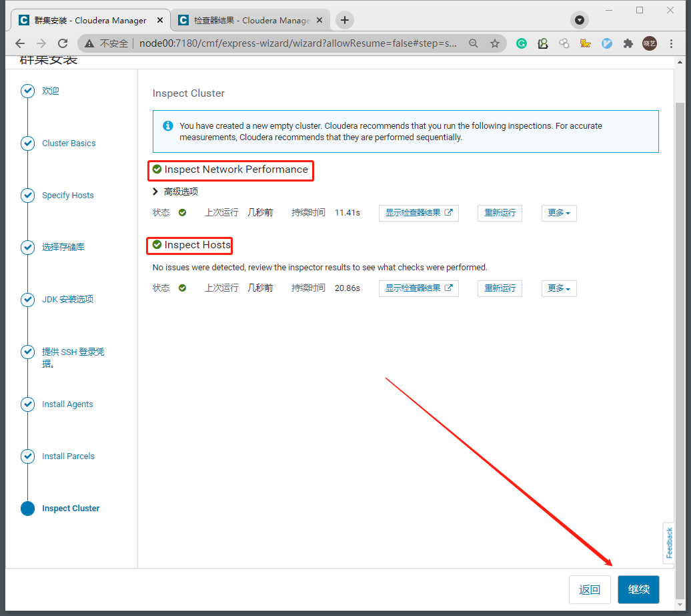Click the 11.41s duration value

pyautogui.click(x=348, y=213)
